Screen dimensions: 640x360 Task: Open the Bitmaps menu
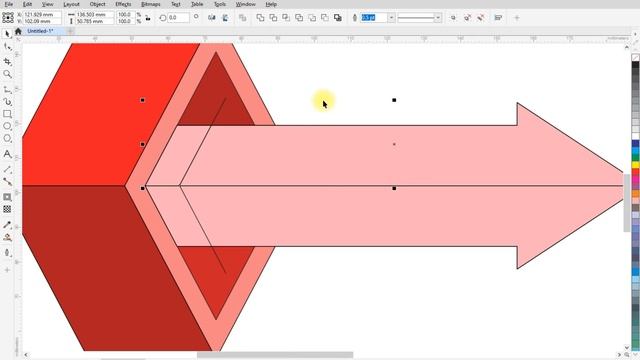pyautogui.click(x=151, y=4)
